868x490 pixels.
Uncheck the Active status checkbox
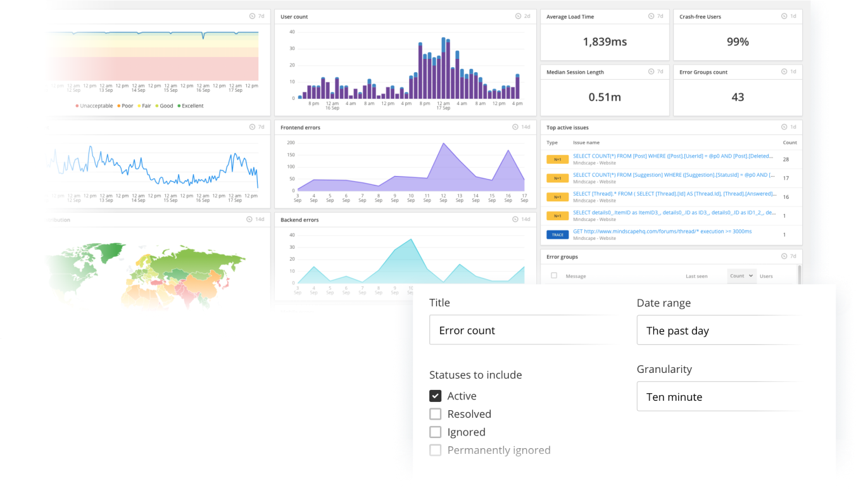435,396
